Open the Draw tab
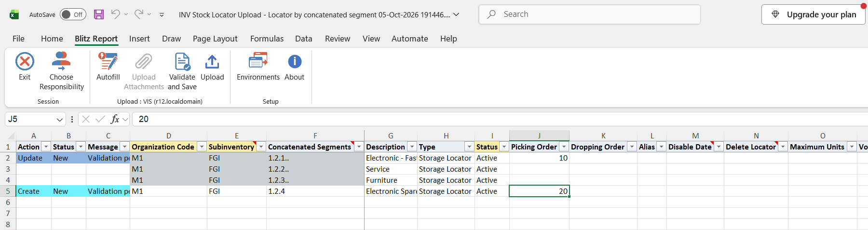The width and height of the screenshot is (868, 230). pyautogui.click(x=171, y=39)
